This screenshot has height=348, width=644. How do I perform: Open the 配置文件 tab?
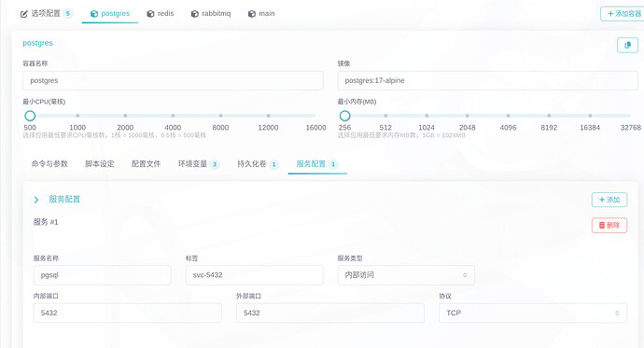pyautogui.click(x=146, y=164)
